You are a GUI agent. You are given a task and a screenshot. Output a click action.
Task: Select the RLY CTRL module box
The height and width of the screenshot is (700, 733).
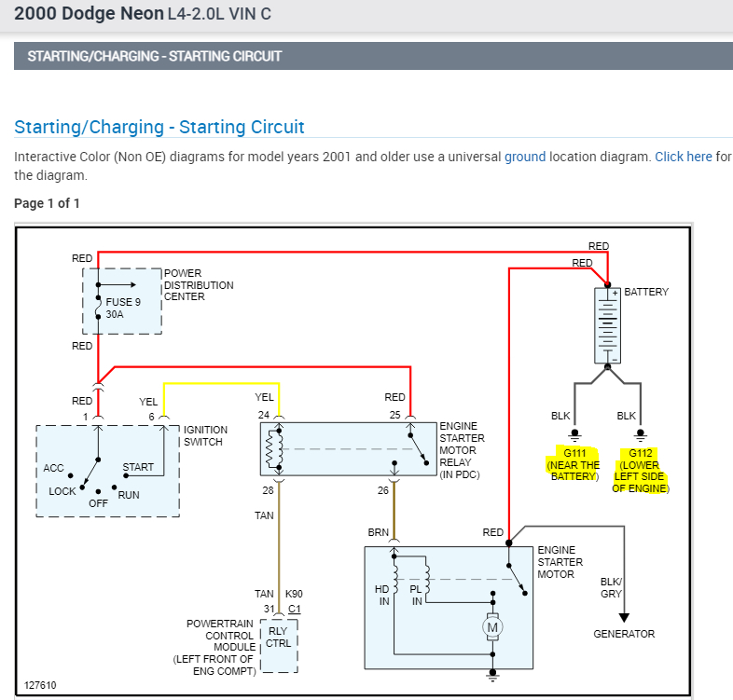click(x=279, y=646)
